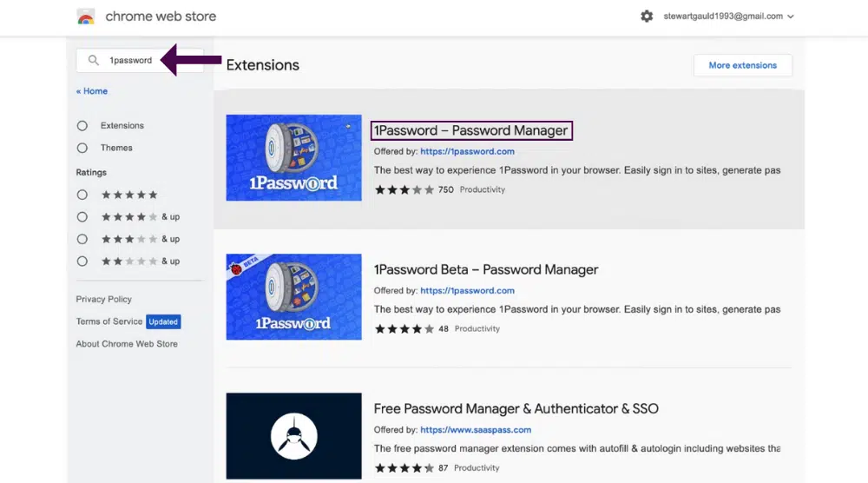Click the SAASPASS description text

577,448
